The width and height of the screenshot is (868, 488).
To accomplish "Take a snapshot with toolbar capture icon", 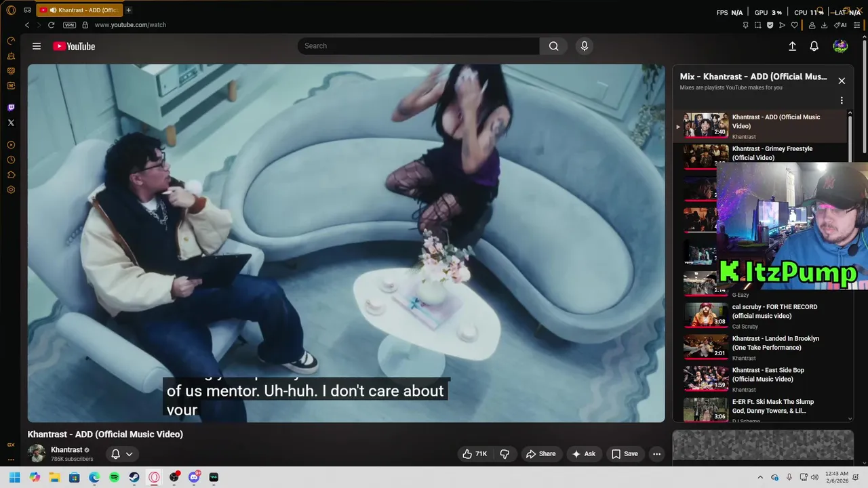I will pos(757,25).
